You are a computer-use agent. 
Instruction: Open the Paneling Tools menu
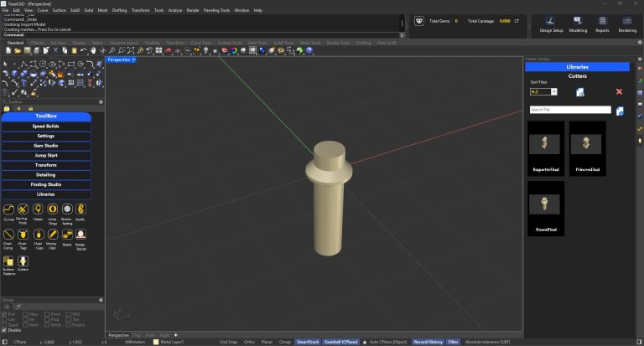tap(216, 10)
